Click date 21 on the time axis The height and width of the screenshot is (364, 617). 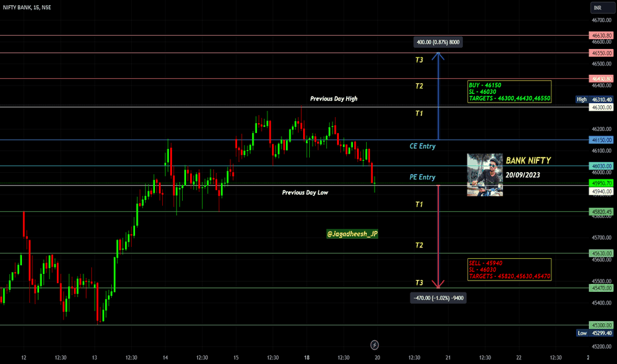[448, 357]
